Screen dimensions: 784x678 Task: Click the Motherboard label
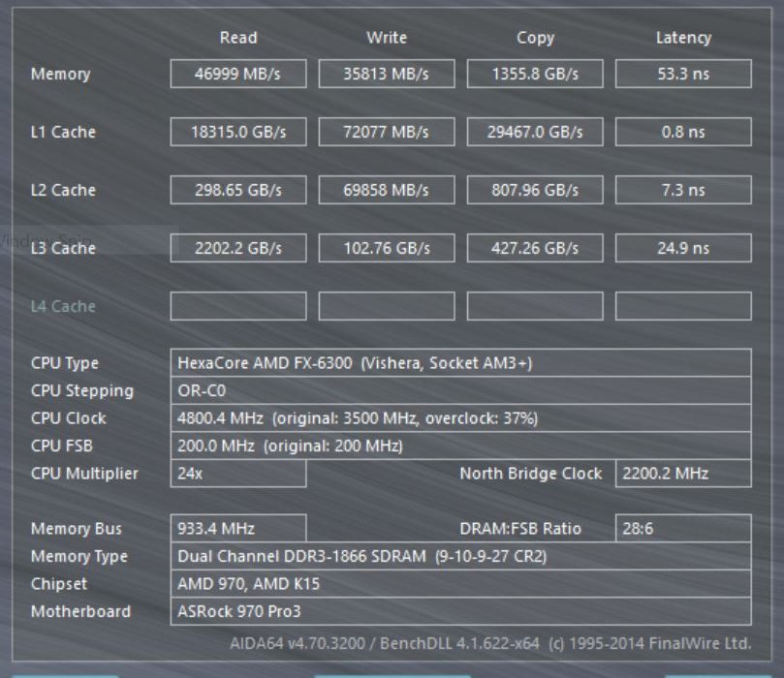point(80,611)
